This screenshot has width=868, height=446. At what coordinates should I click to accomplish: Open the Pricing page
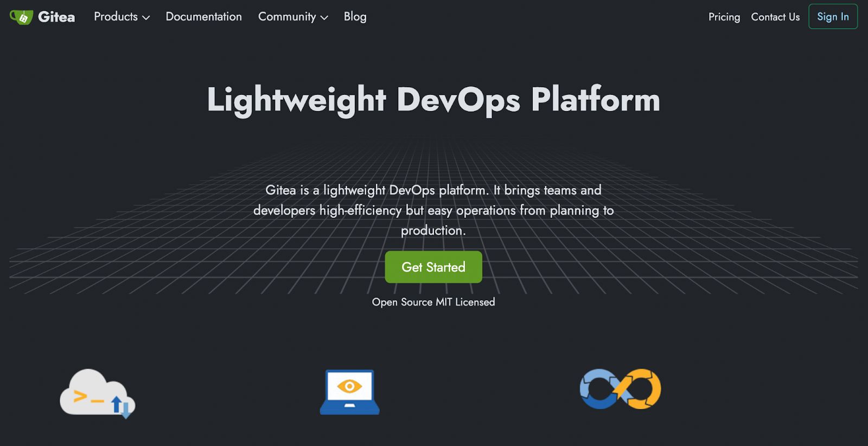[724, 17]
